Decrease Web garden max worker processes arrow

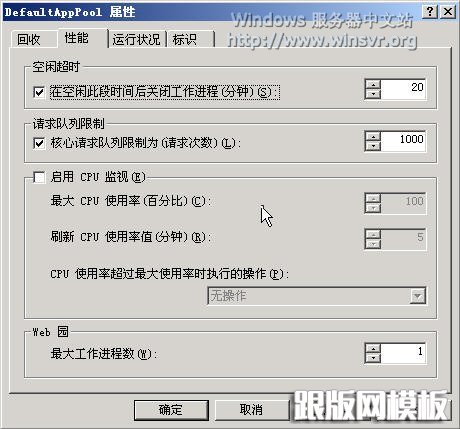[x=373, y=358]
